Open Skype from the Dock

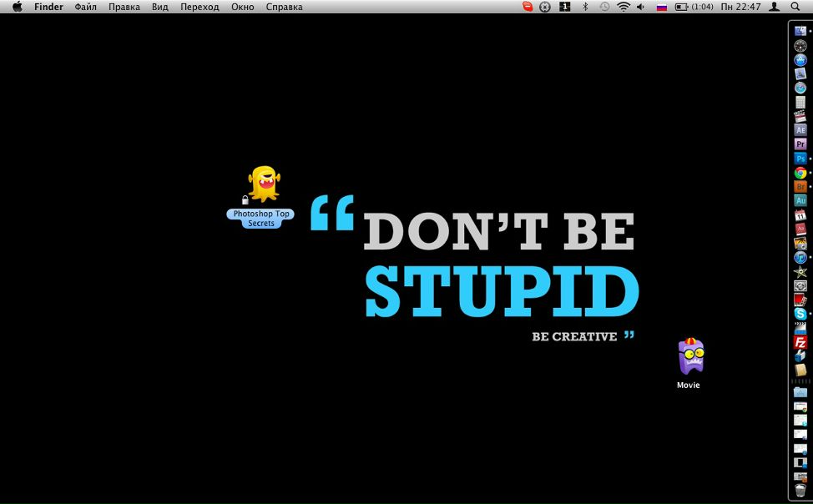[800, 314]
